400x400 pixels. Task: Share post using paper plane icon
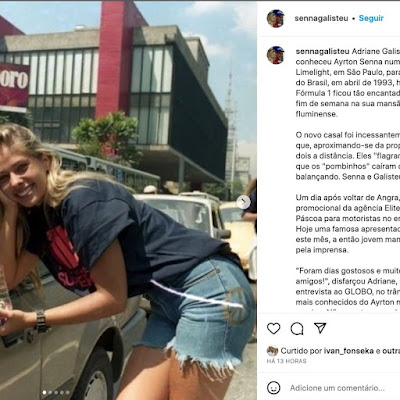pos(320,328)
